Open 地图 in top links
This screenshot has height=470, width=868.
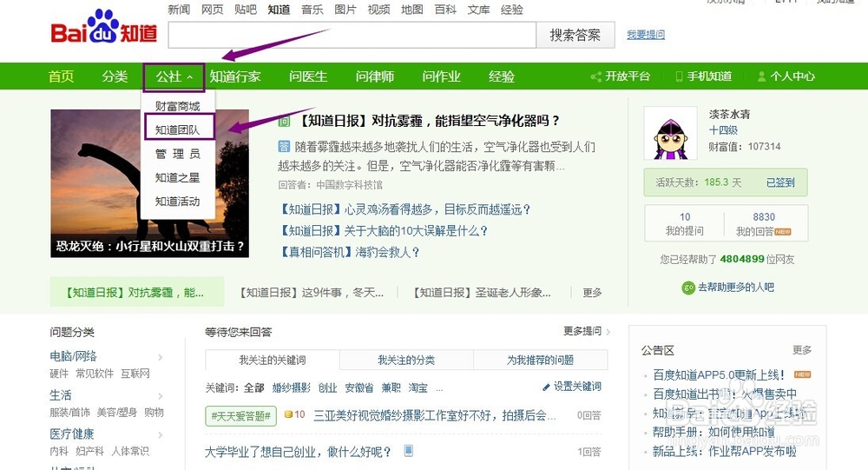[411, 10]
